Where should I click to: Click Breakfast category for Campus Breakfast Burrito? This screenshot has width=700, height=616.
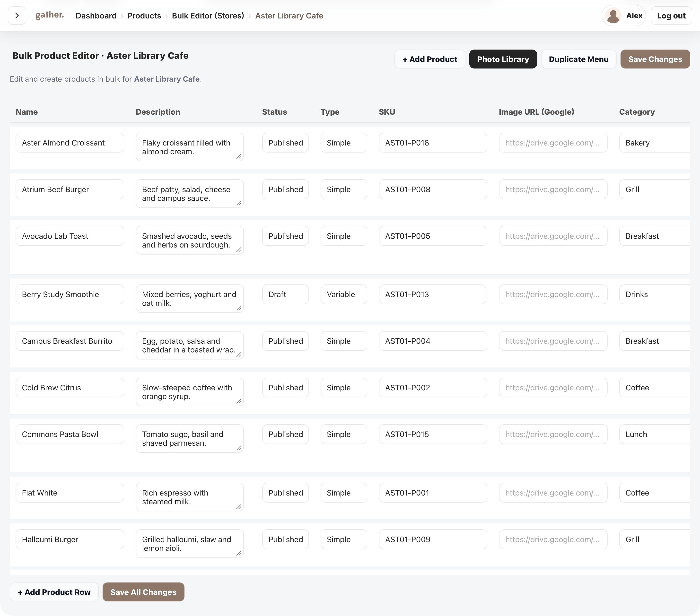[x=655, y=341]
